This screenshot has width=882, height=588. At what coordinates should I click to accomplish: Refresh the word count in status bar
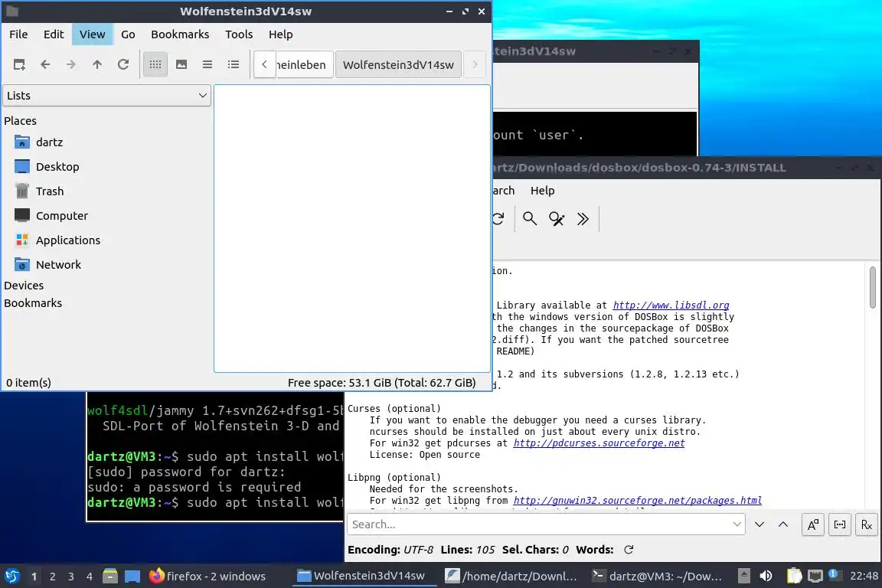point(629,550)
